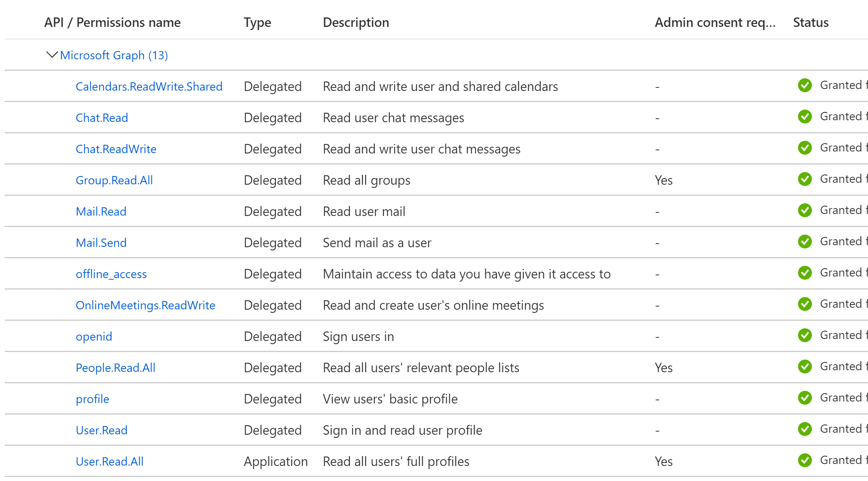This screenshot has height=481, width=868.
Task: Select 'Sign in and read user profile' text
Action: tap(402, 430)
